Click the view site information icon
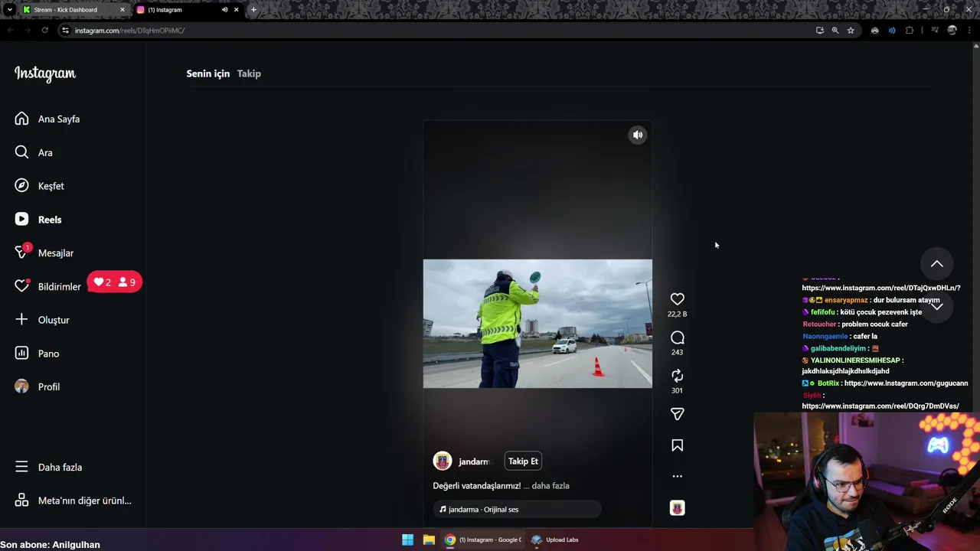980x551 pixels. point(65,31)
